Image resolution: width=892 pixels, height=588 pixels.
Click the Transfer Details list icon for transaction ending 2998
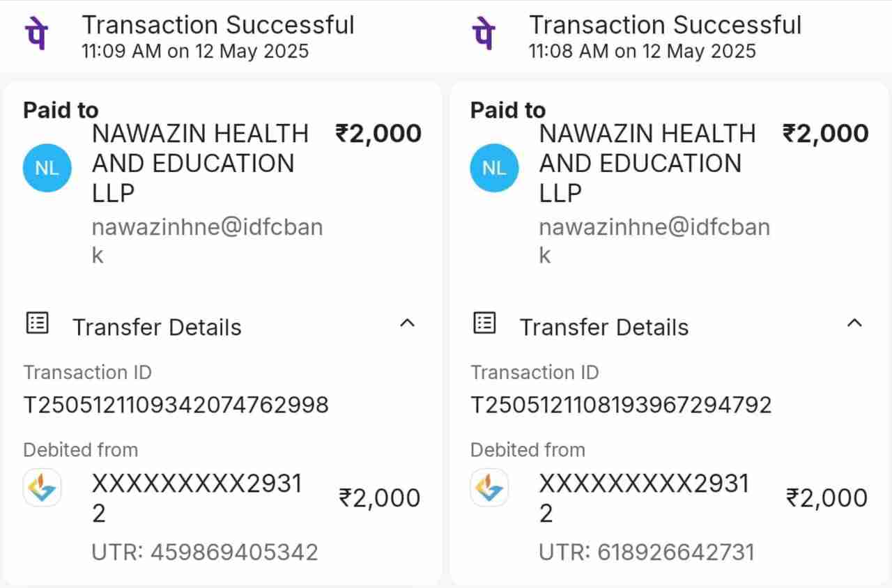pos(37,323)
